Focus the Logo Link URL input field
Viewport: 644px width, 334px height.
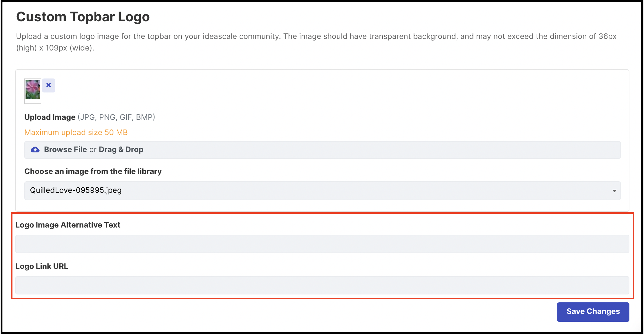[x=322, y=285]
